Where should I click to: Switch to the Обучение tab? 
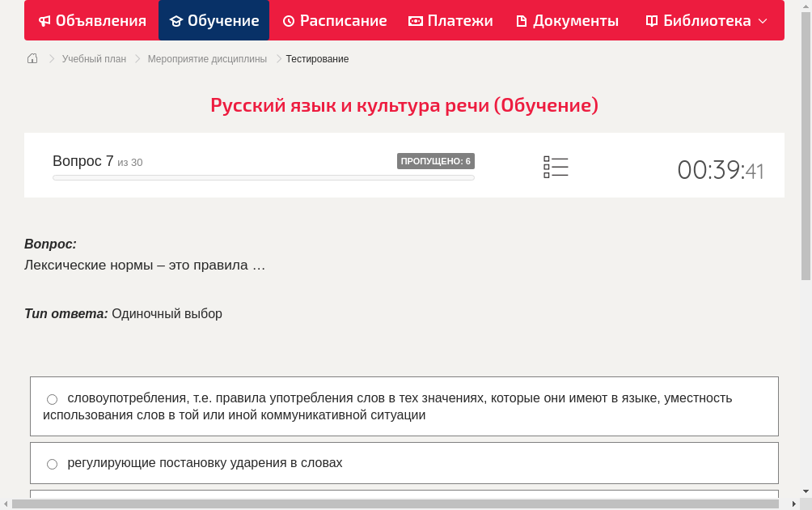(x=214, y=20)
